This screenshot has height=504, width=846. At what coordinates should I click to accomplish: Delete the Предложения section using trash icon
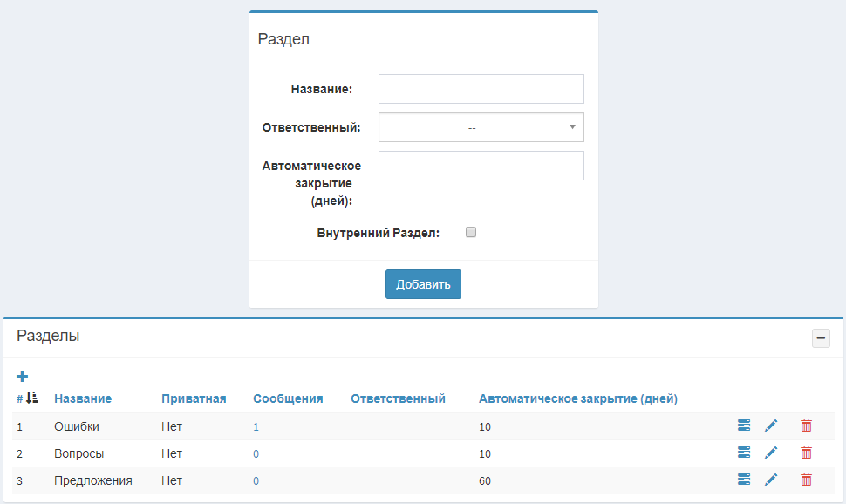pos(806,480)
